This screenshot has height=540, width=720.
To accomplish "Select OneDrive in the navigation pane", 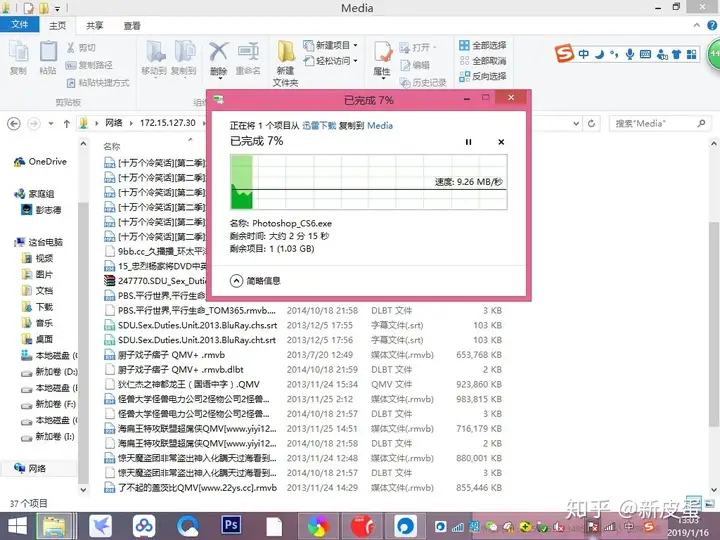I will [40, 162].
